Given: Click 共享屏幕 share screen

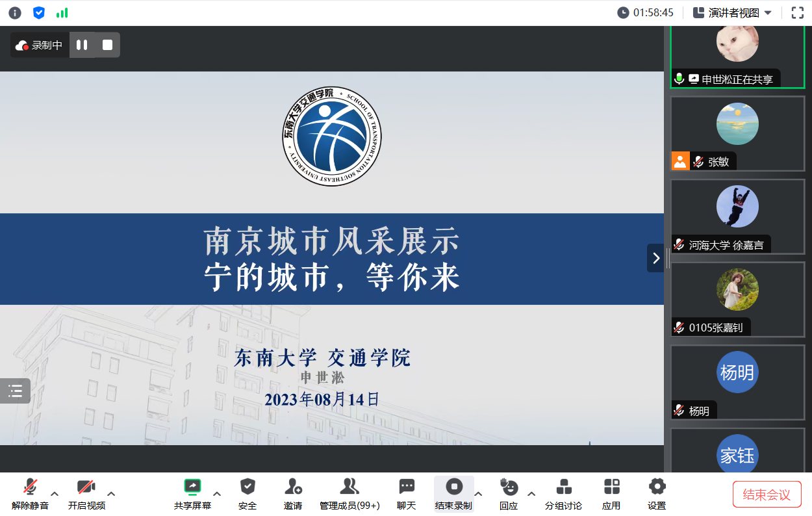Looking at the screenshot, I should coord(192,495).
